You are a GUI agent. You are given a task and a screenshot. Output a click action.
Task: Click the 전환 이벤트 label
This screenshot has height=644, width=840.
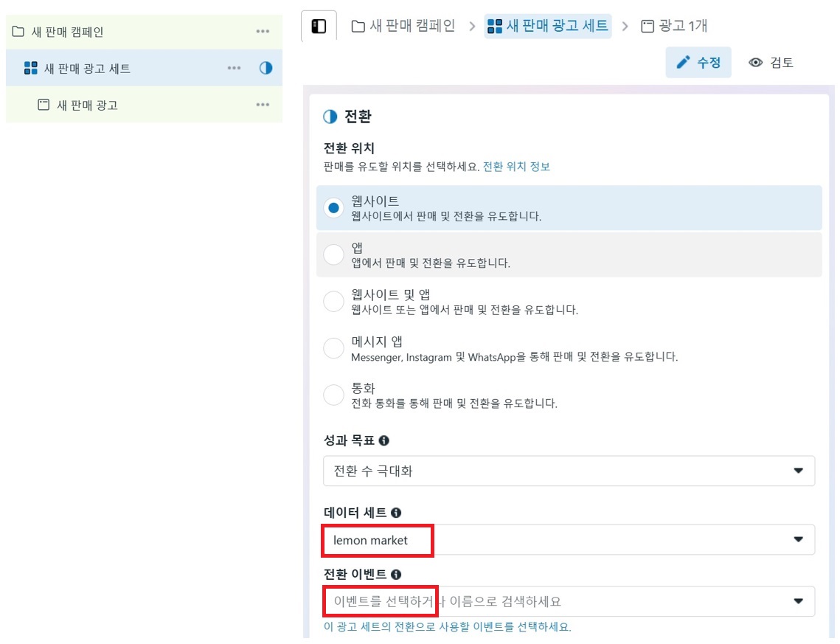(355, 575)
